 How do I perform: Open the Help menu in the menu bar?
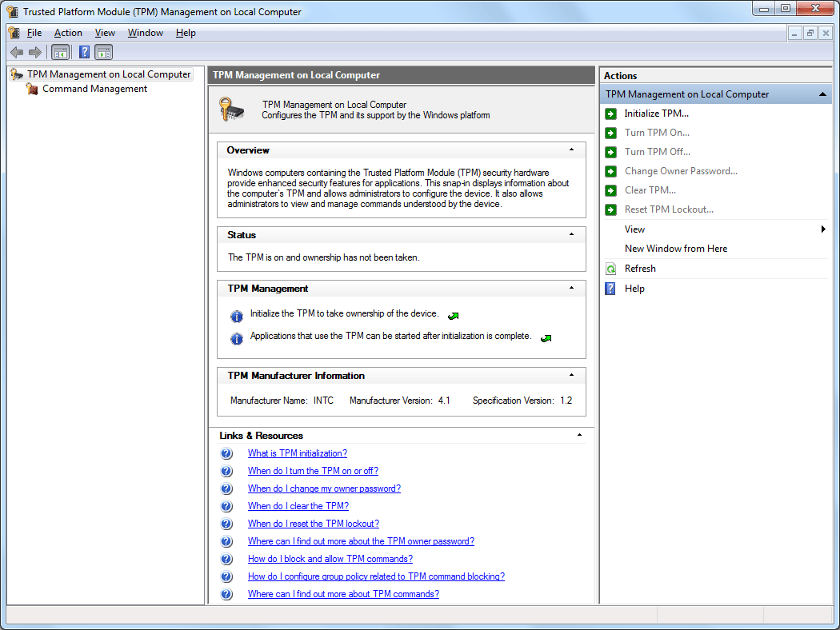(x=186, y=33)
